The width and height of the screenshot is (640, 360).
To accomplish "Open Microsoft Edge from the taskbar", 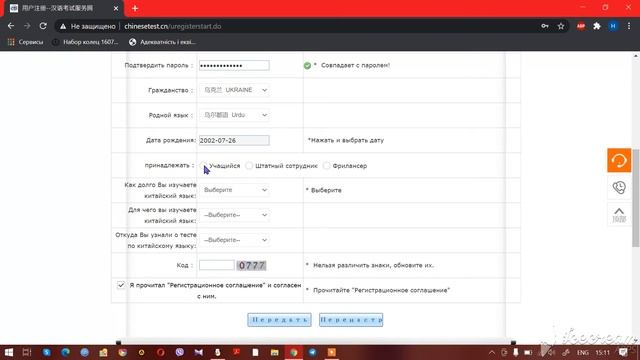I will [x=65, y=352].
